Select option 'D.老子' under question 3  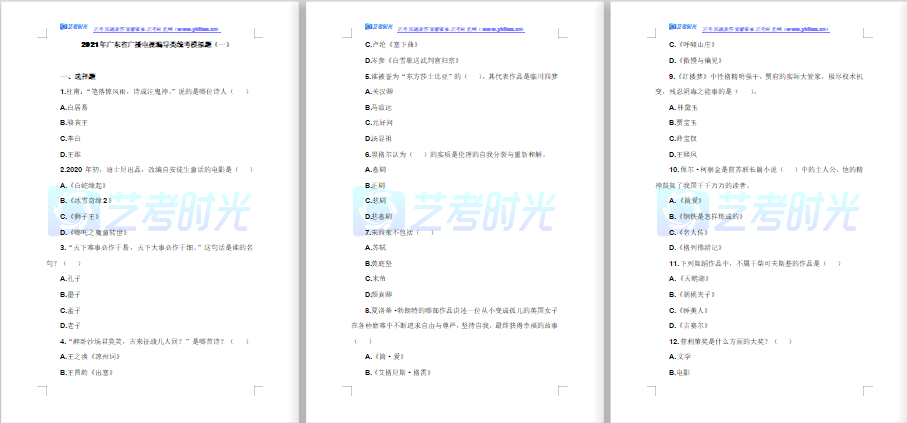pyautogui.click(x=70, y=325)
